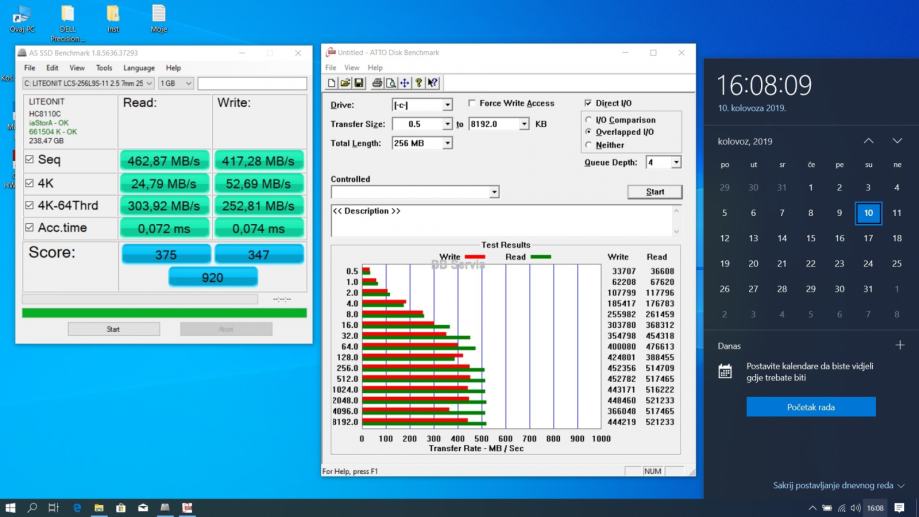Open ATTO View menu
Viewport: 919px width, 517px height.
(x=352, y=68)
